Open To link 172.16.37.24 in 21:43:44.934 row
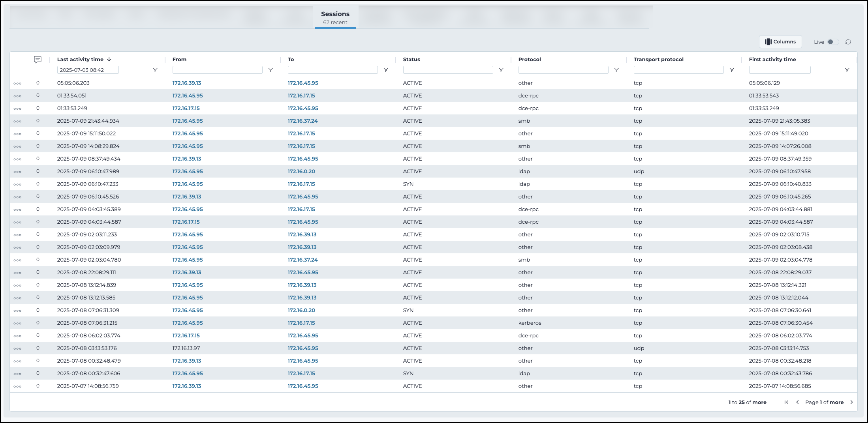The image size is (868, 423). (303, 121)
